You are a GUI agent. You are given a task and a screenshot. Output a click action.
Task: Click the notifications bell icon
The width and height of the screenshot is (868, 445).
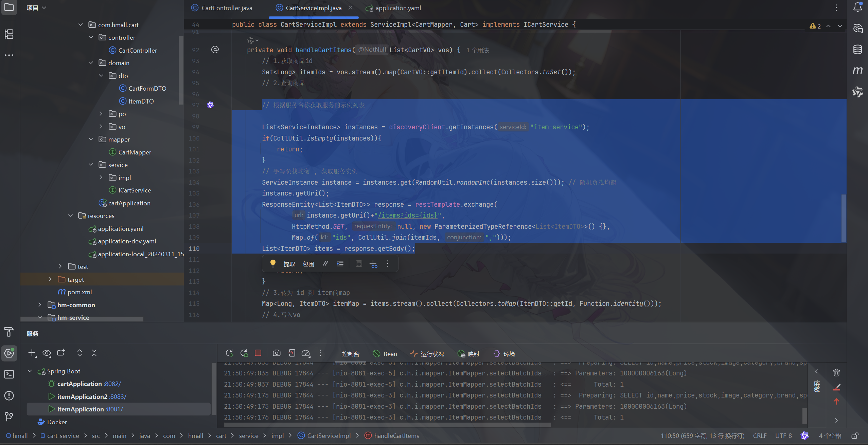(x=857, y=7)
